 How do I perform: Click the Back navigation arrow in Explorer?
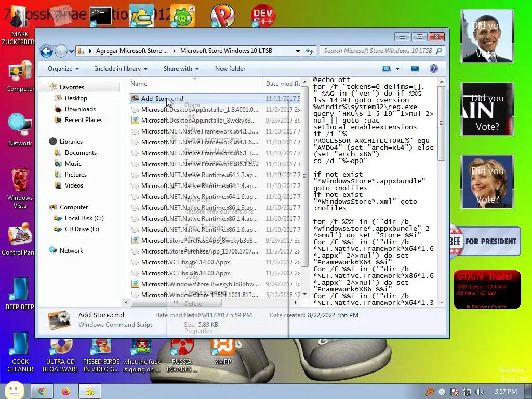point(46,51)
